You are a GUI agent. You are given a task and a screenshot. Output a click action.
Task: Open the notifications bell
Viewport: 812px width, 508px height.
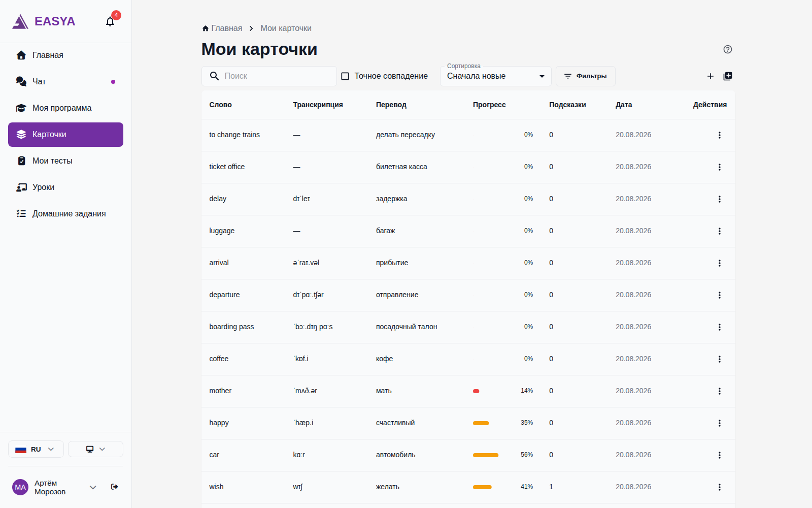(x=110, y=21)
